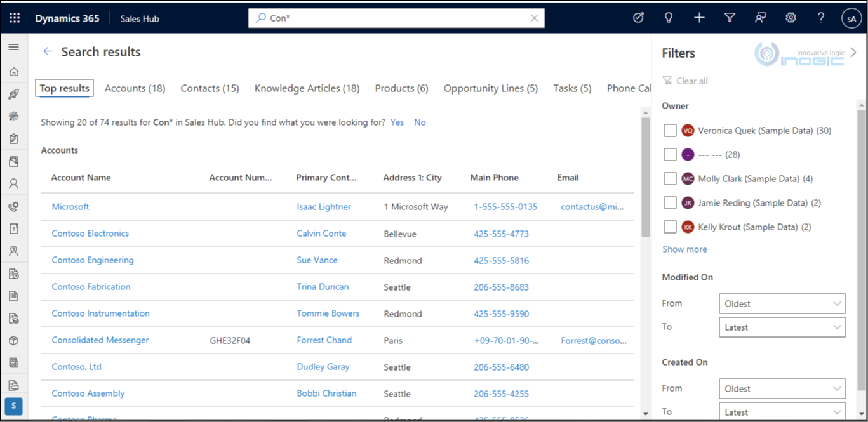The width and height of the screenshot is (868, 422).
Task: Check the Veronica Quek owner filter
Action: (670, 131)
